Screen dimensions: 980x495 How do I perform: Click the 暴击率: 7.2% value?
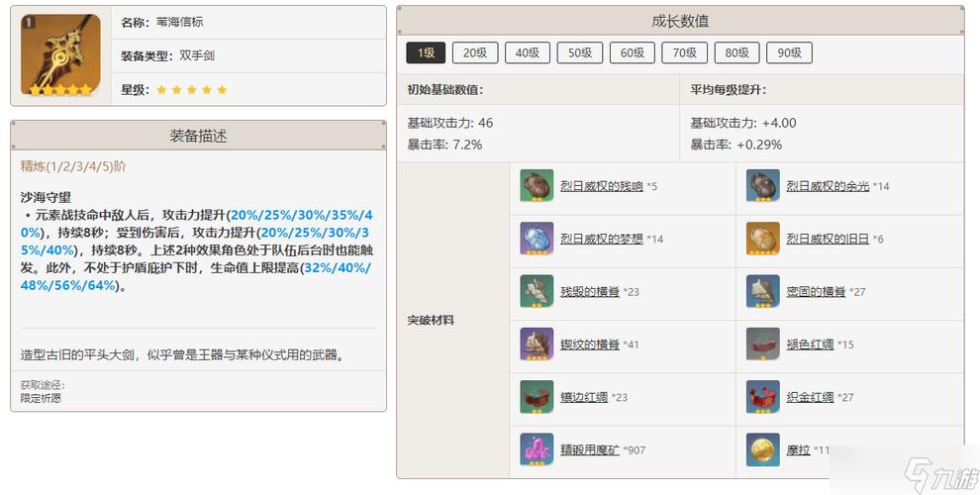(444, 145)
